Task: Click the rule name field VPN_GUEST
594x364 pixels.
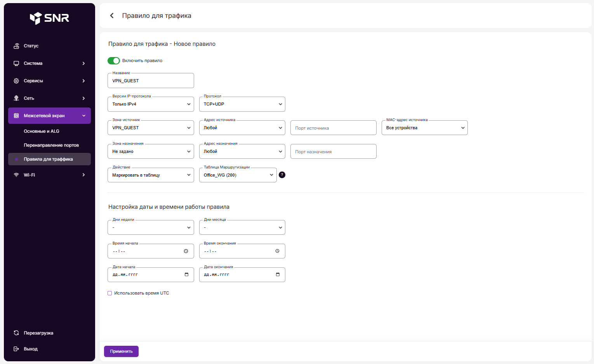Action: [151, 81]
